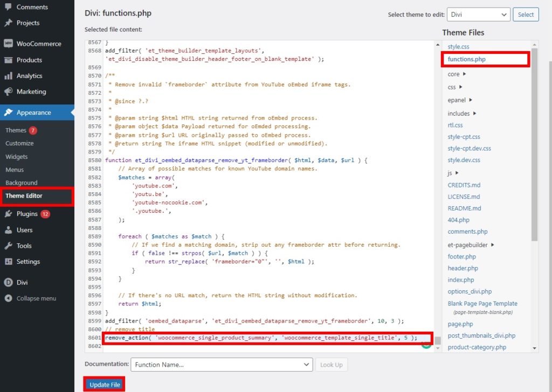Open the Select theme to edit dropdown
The width and height of the screenshot is (552, 392).
(x=479, y=15)
